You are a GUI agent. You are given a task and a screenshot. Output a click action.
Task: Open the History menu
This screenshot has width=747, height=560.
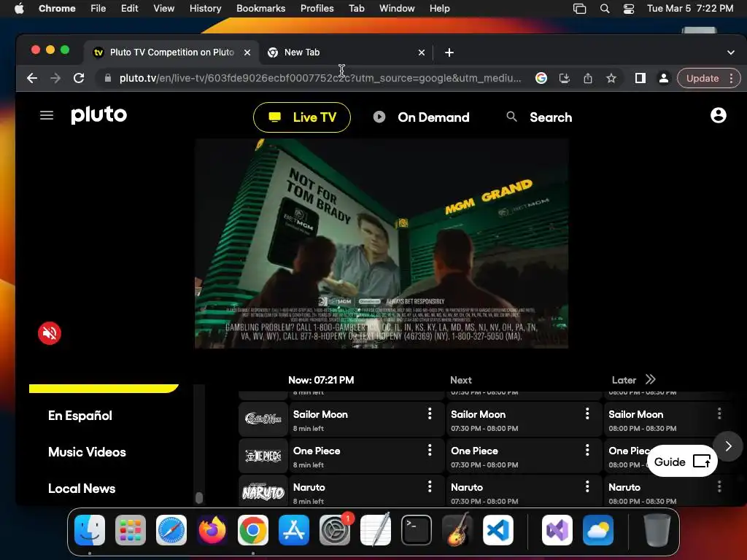205,8
